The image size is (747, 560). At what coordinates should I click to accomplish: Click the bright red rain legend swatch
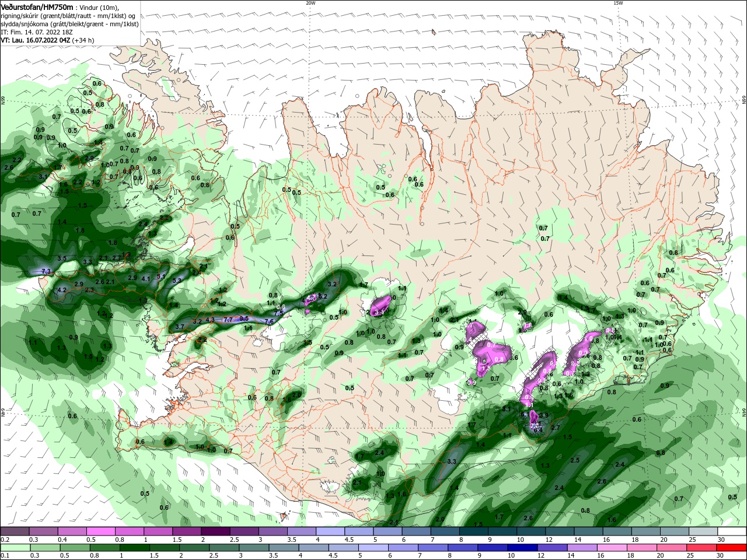coord(732,548)
